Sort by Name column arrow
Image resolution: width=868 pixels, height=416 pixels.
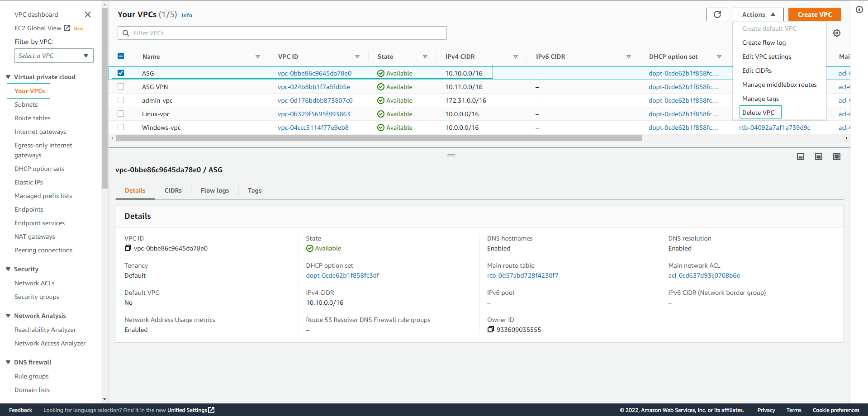point(258,57)
